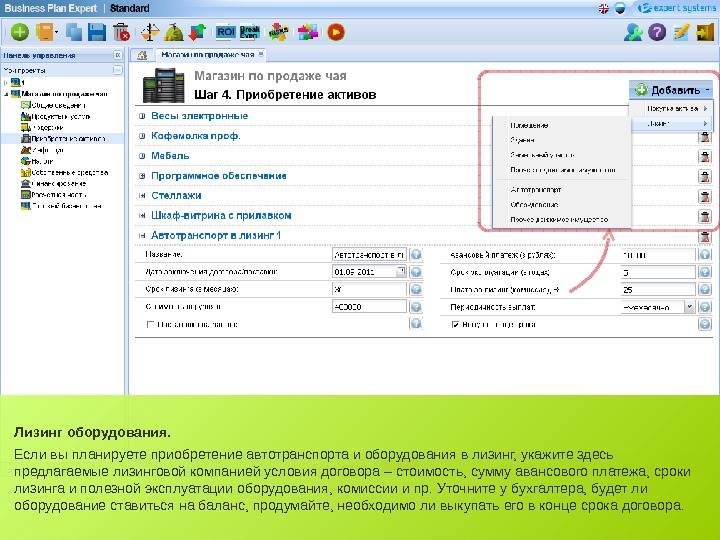Click the Risks analysis toolbar icon
The image size is (720, 540).
coord(278,32)
